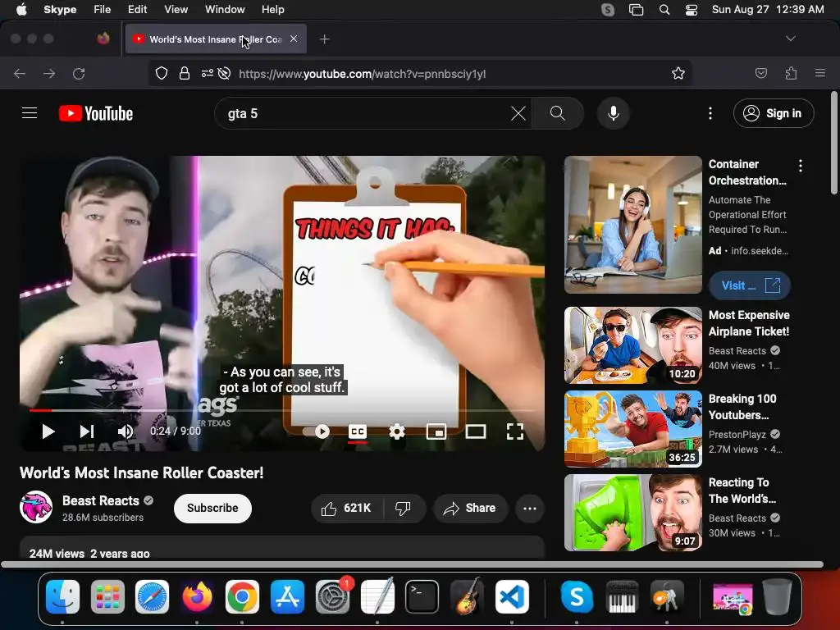Open Terminal from the Dock

click(422, 597)
